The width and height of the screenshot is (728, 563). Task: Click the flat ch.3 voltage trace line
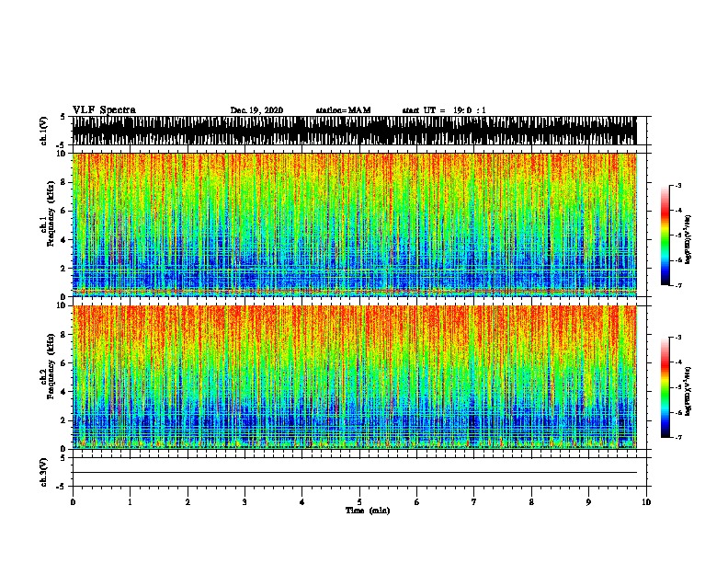pos(354,473)
